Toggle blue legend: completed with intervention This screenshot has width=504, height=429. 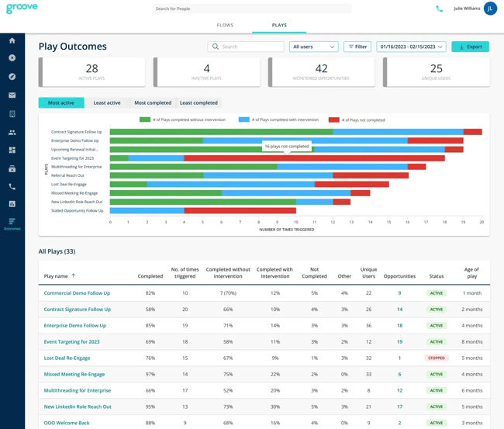[x=278, y=119]
